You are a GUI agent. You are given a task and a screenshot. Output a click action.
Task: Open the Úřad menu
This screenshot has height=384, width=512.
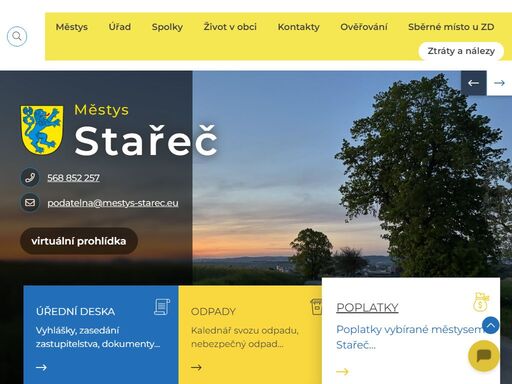(120, 27)
